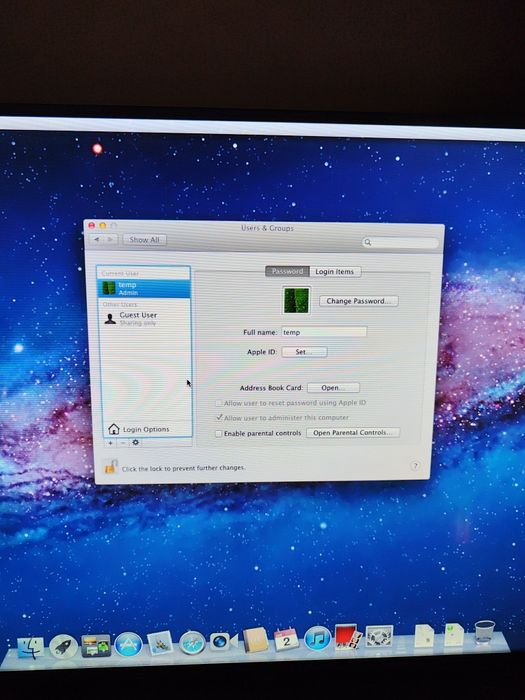525x700 pixels.
Task: Switch to the Password tab
Action: pyautogui.click(x=287, y=271)
